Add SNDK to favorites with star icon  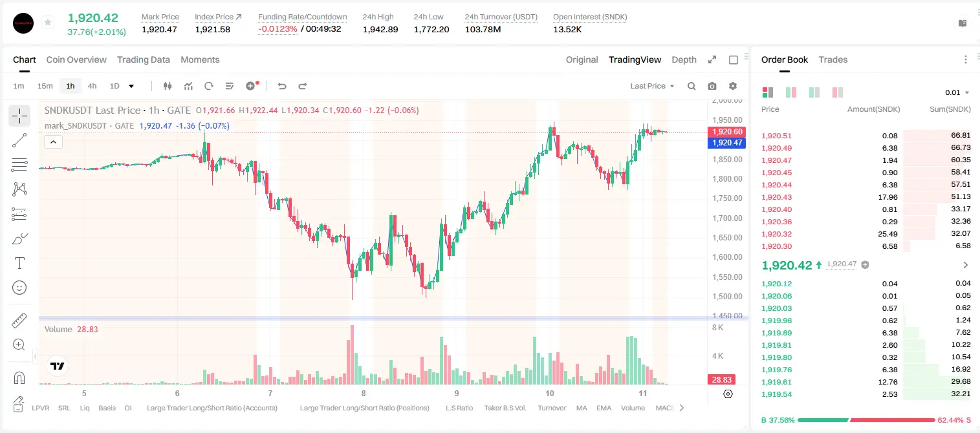(x=47, y=23)
